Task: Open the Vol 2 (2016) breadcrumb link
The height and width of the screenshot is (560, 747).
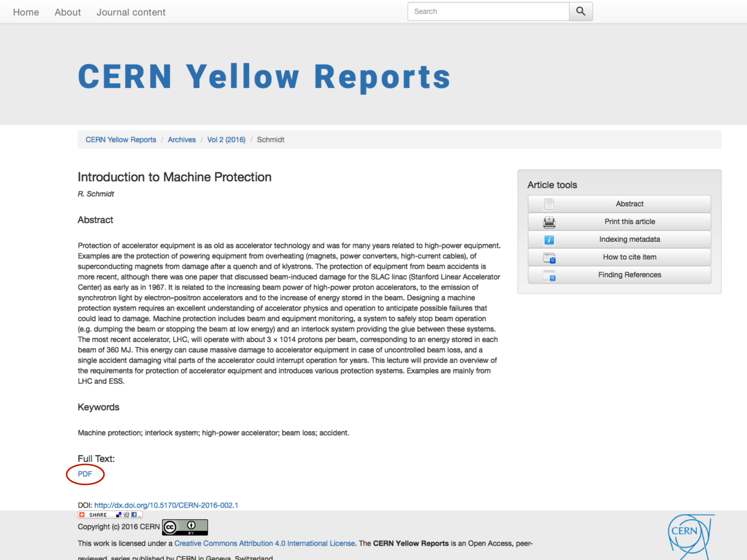Action: [226, 140]
